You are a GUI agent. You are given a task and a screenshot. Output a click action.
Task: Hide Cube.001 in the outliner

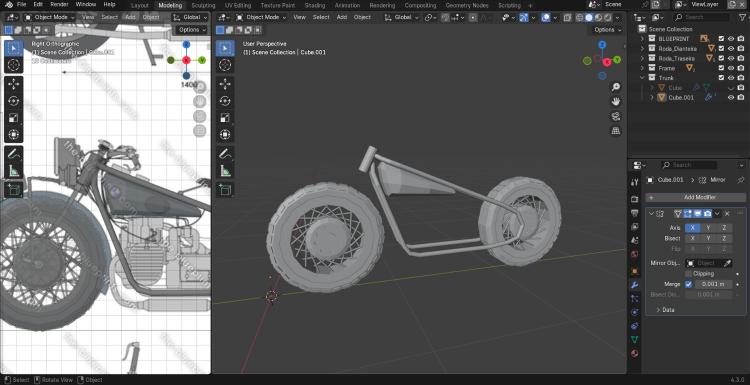point(731,98)
